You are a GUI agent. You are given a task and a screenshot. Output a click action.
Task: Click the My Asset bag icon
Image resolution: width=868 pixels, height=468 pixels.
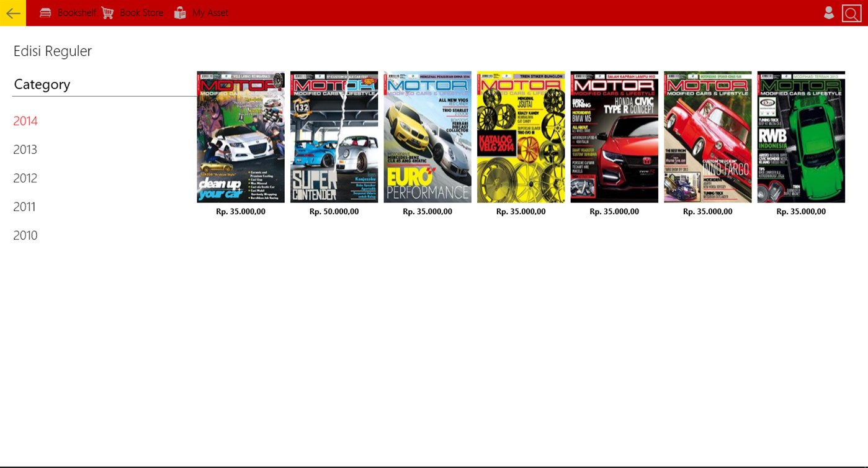coord(180,13)
